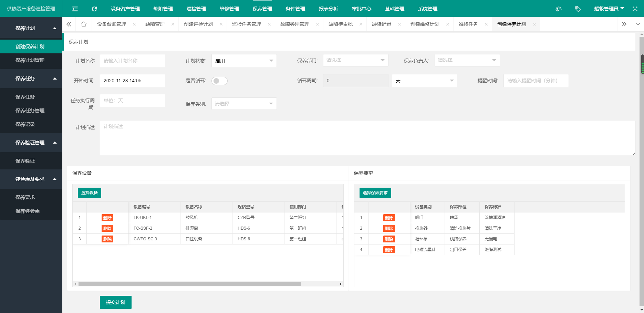Close the 创建维修计划 tab
Image resolution: width=644 pixels, height=313 pixels.
pyautogui.click(x=448, y=24)
